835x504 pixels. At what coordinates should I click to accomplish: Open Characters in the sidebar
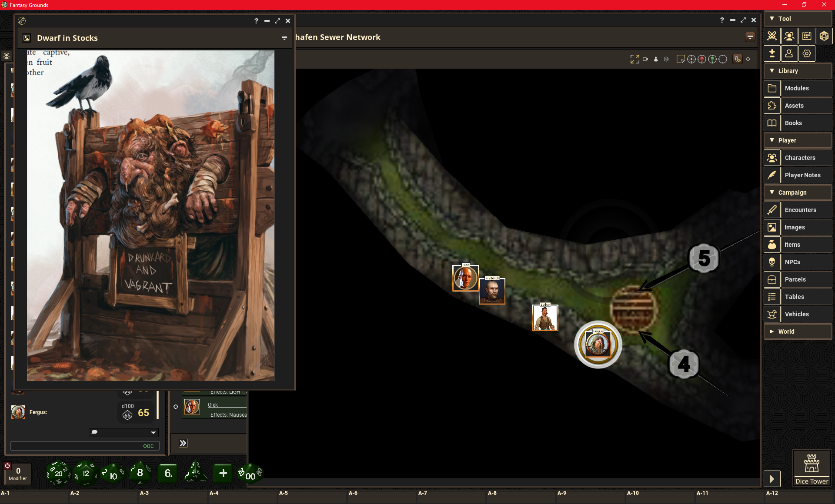point(798,158)
